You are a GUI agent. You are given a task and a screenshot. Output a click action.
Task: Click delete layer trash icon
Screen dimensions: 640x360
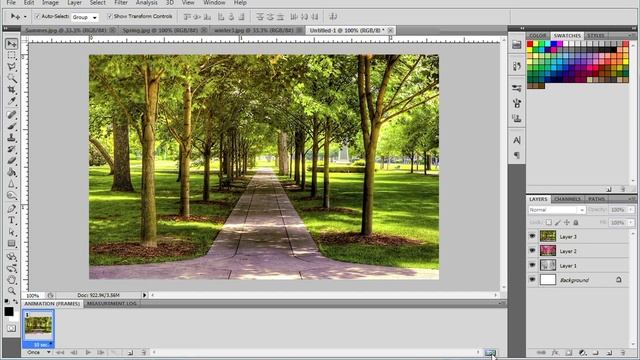click(623, 352)
